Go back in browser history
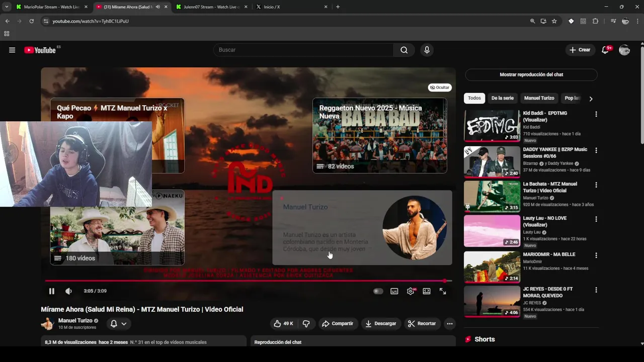This screenshot has height=362, width=644. 7,21
